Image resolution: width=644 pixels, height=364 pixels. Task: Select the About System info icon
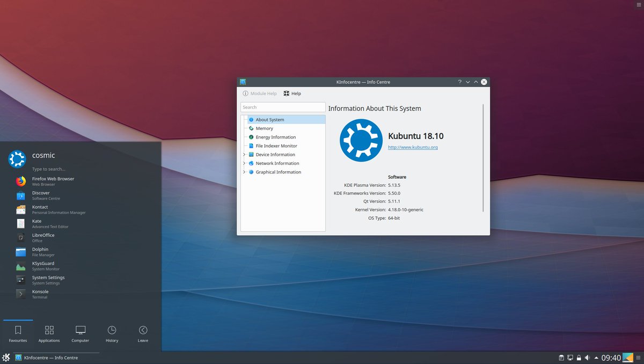(251, 120)
